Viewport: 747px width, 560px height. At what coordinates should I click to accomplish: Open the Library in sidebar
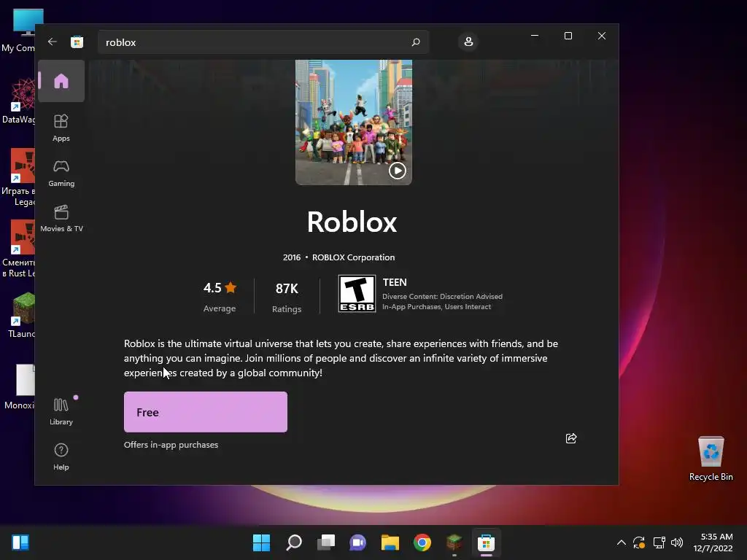pyautogui.click(x=61, y=411)
